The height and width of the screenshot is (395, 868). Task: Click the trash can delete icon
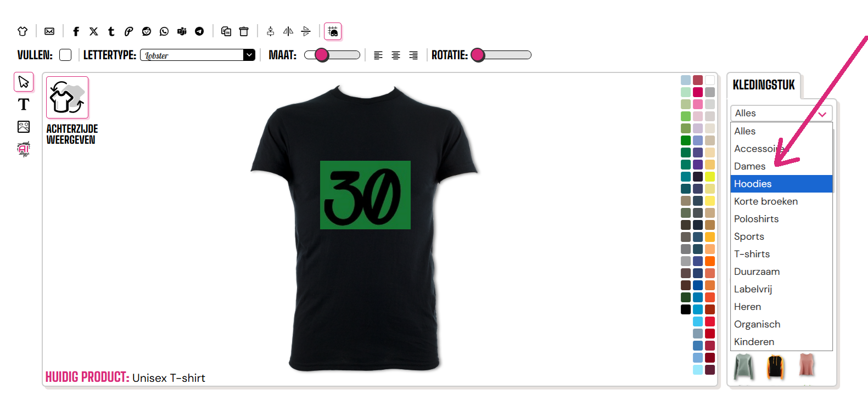(244, 31)
